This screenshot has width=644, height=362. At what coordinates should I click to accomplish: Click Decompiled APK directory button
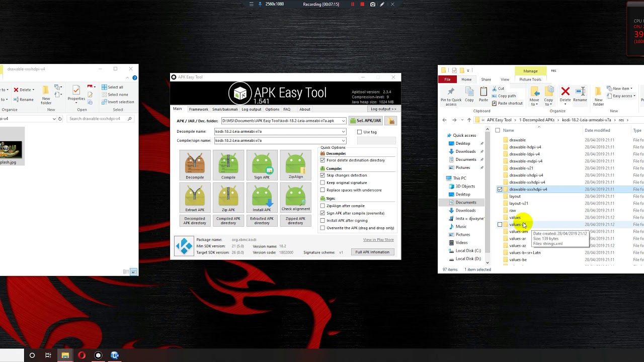click(195, 221)
